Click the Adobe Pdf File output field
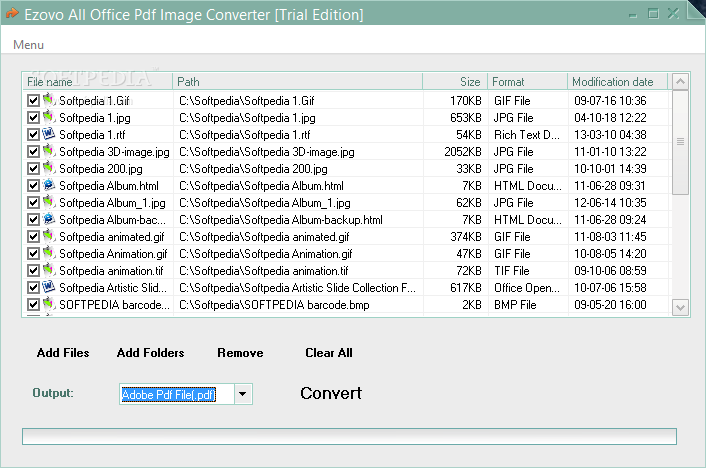 (177, 394)
